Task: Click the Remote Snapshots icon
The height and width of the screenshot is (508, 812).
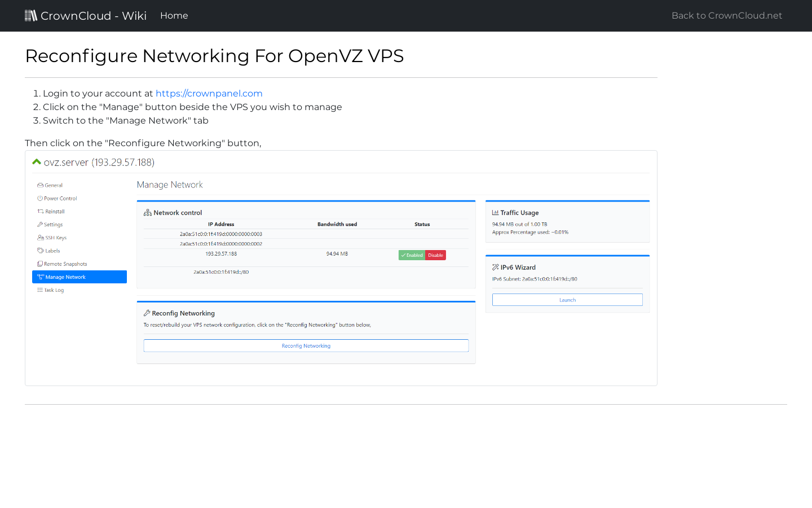Action: click(39, 264)
